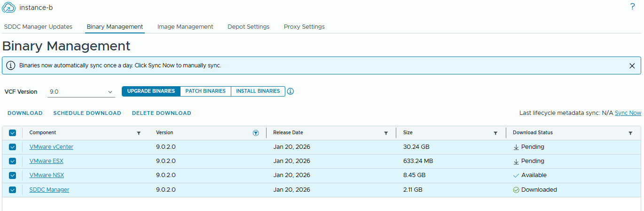Dismiss the binaries sync info banner

[632, 66]
